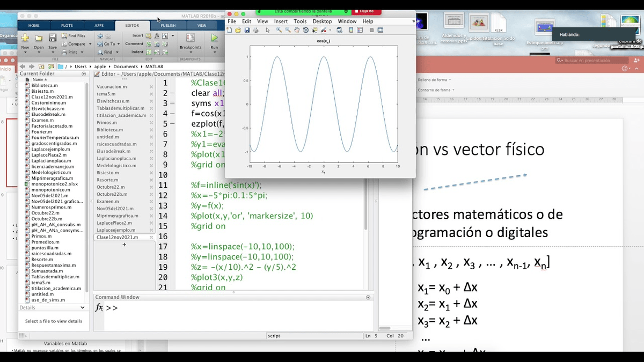Click the smart Indent icon in the EDIT group
This screenshot has width=644, height=362.
[x=149, y=52]
